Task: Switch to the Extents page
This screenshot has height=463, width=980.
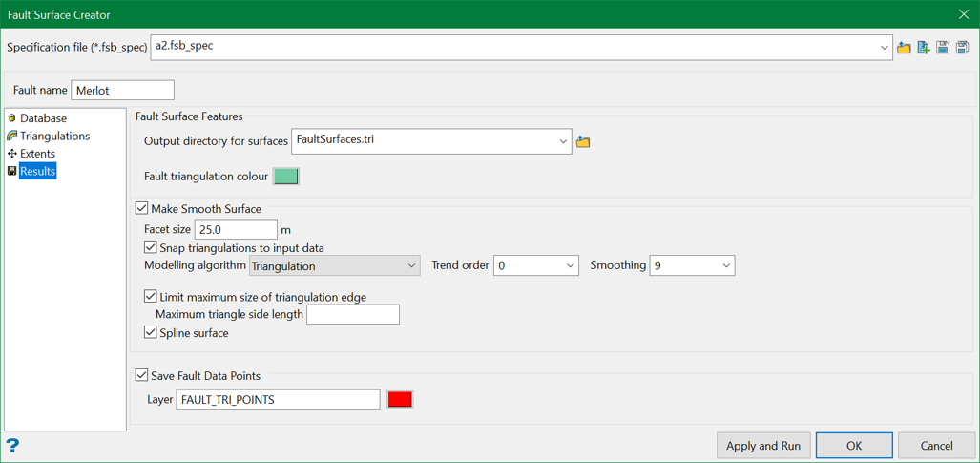Action: 37,154
